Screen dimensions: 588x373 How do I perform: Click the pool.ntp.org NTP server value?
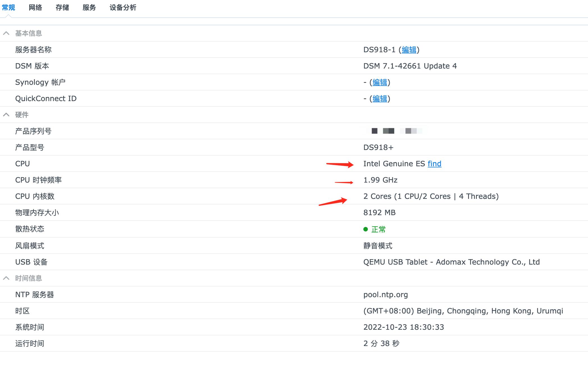[x=386, y=294]
